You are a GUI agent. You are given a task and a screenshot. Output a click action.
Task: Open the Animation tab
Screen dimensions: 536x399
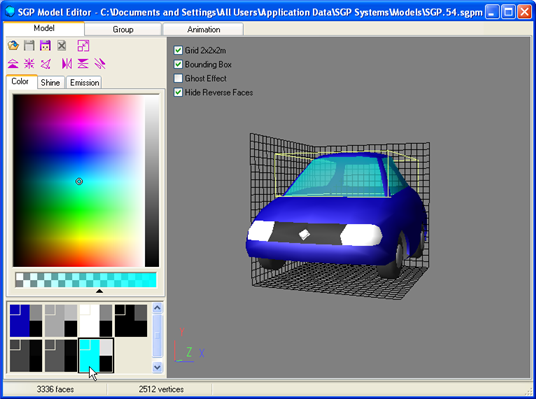click(203, 29)
